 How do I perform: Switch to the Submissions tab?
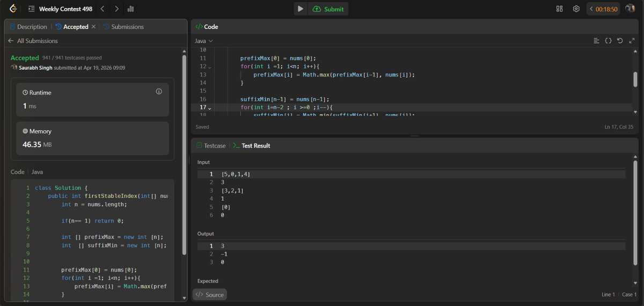coord(123,27)
